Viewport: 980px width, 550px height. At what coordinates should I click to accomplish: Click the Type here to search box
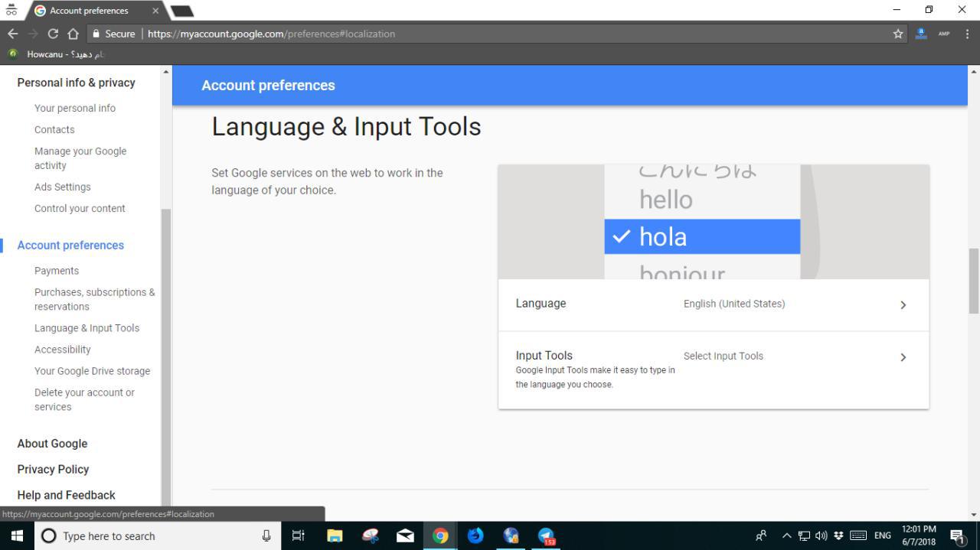157,535
